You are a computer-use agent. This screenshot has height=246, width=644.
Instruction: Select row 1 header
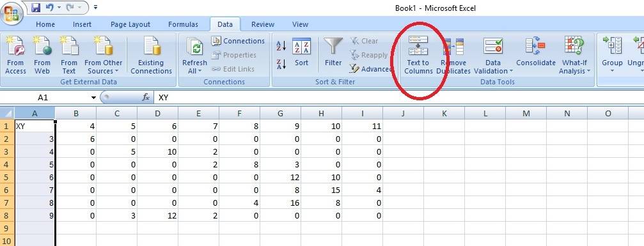[x=7, y=126]
